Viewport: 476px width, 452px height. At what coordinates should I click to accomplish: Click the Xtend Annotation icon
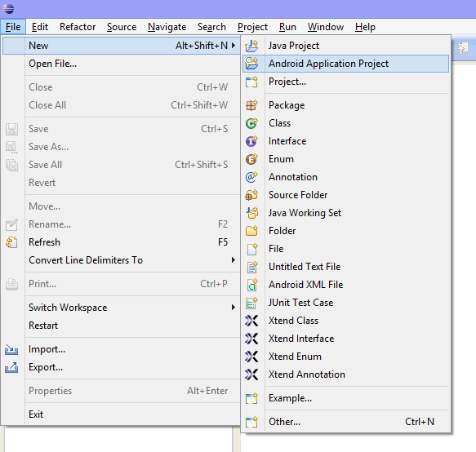coord(251,374)
